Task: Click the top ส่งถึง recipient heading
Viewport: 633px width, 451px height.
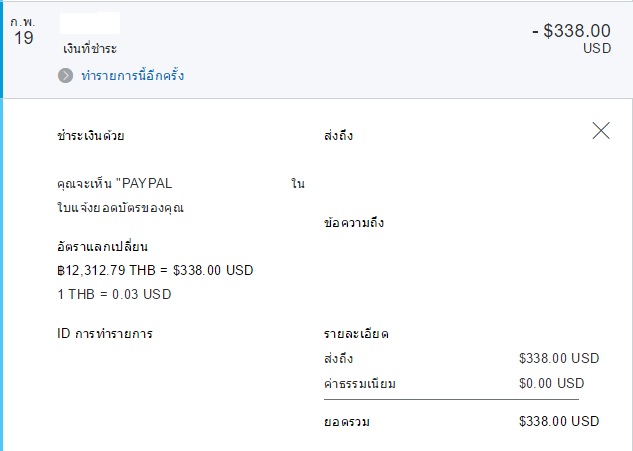Action: (x=338, y=135)
